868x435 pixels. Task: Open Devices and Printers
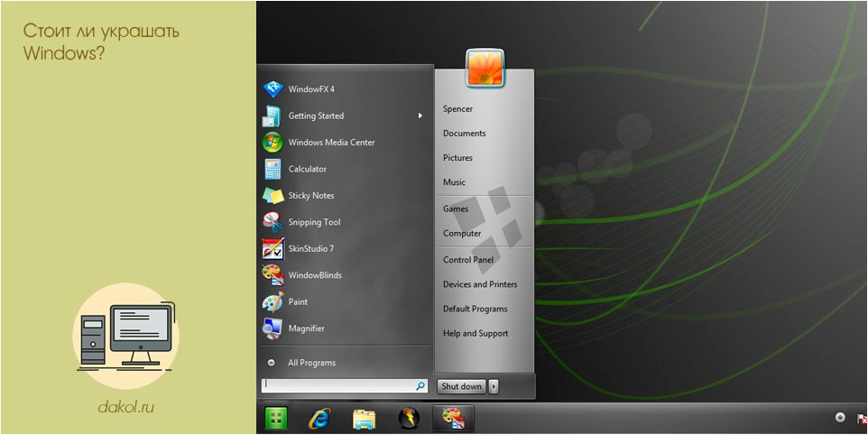point(480,284)
